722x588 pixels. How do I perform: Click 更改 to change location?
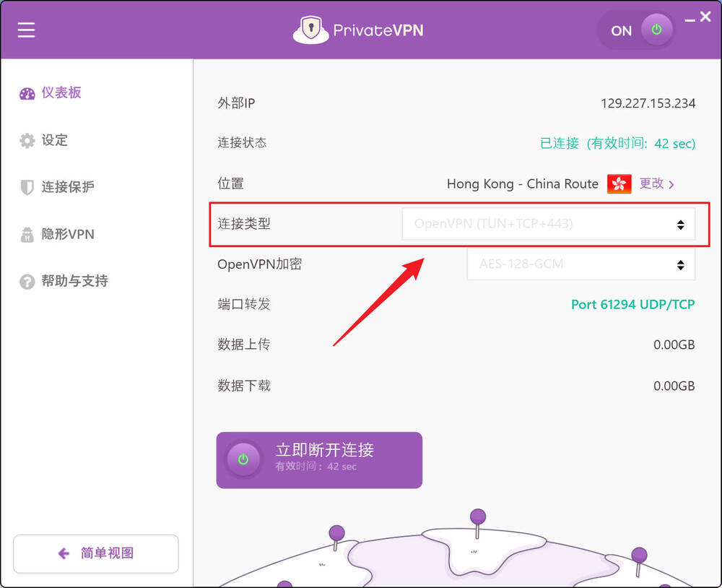click(651, 183)
